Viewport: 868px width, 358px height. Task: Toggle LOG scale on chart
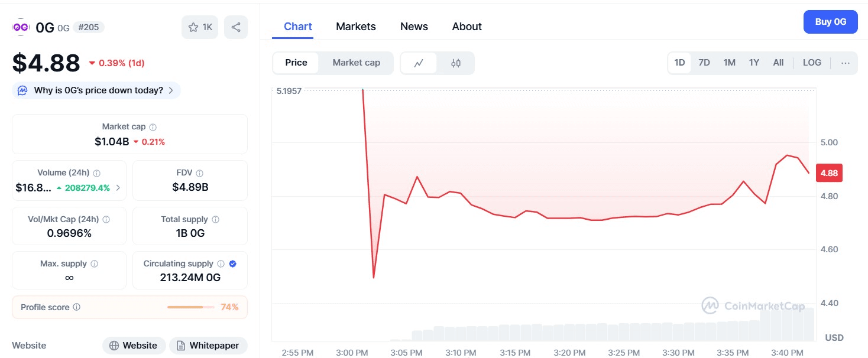[x=812, y=63]
